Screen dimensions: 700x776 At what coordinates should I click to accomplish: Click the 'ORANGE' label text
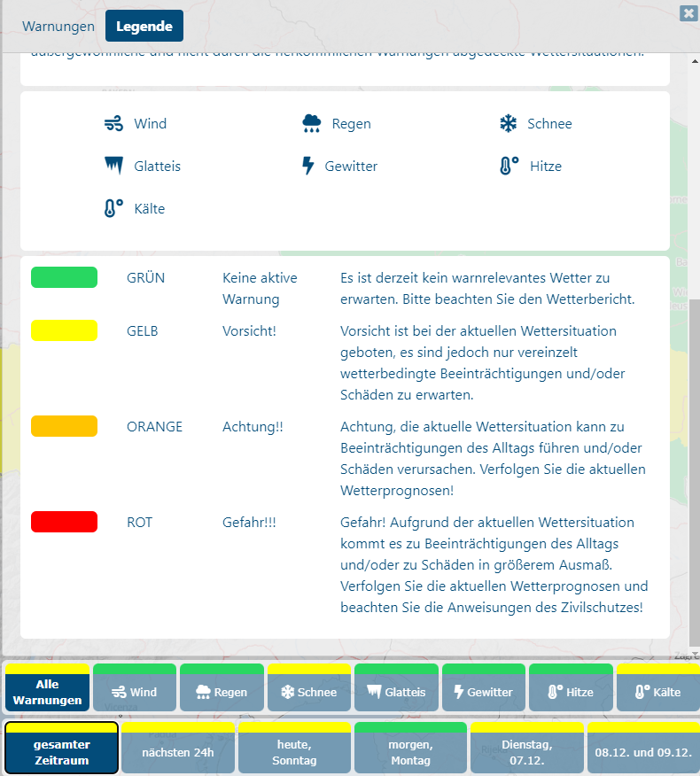click(154, 426)
